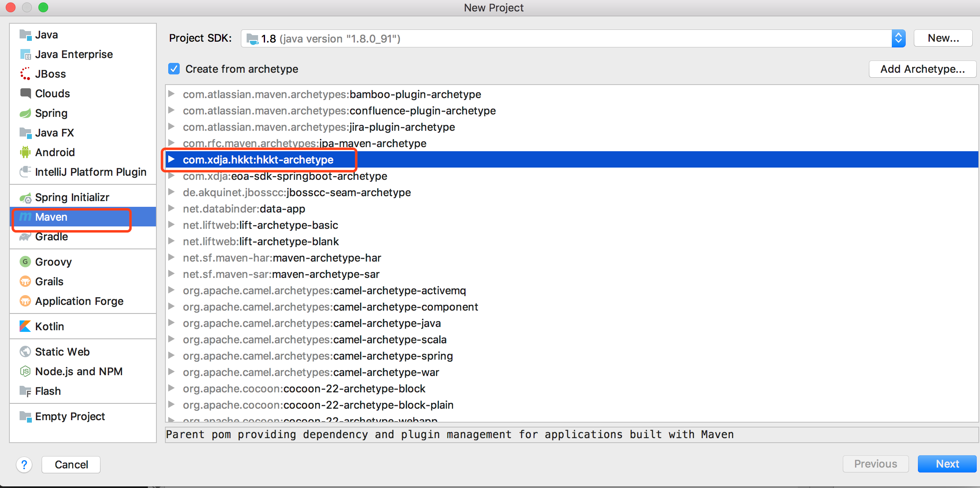Expand the camel-archetype-spring arrow
Image resolution: width=980 pixels, height=488 pixels.
[x=171, y=355]
